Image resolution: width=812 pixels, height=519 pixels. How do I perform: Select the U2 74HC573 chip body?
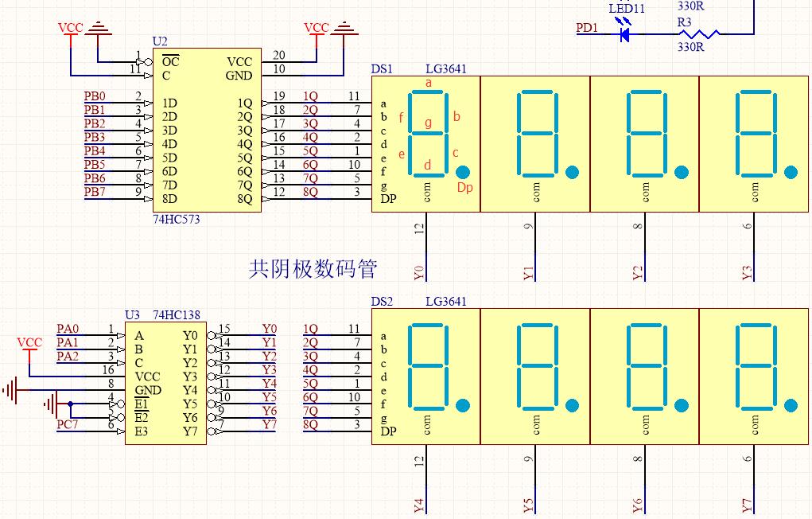pyautogui.click(x=207, y=131)
